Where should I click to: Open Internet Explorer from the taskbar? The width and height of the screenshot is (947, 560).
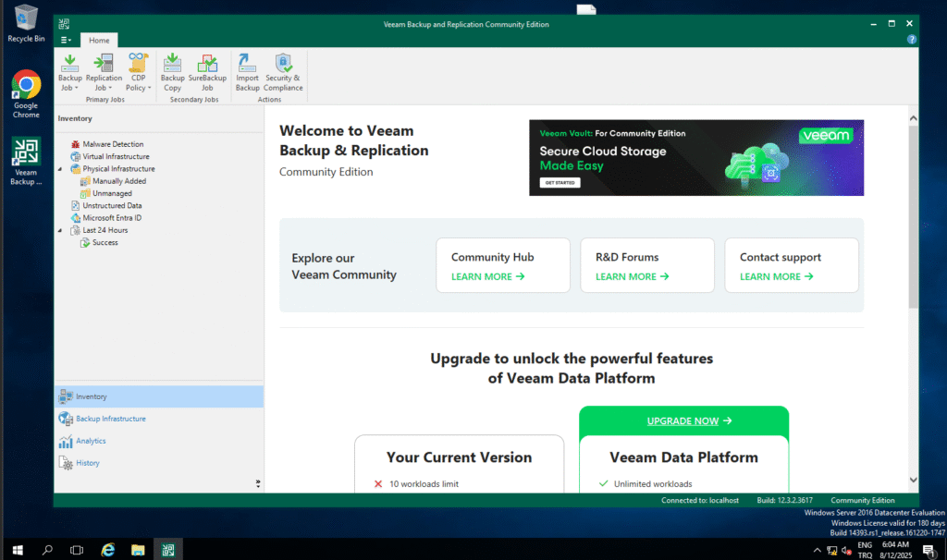[x=107, y=550]
